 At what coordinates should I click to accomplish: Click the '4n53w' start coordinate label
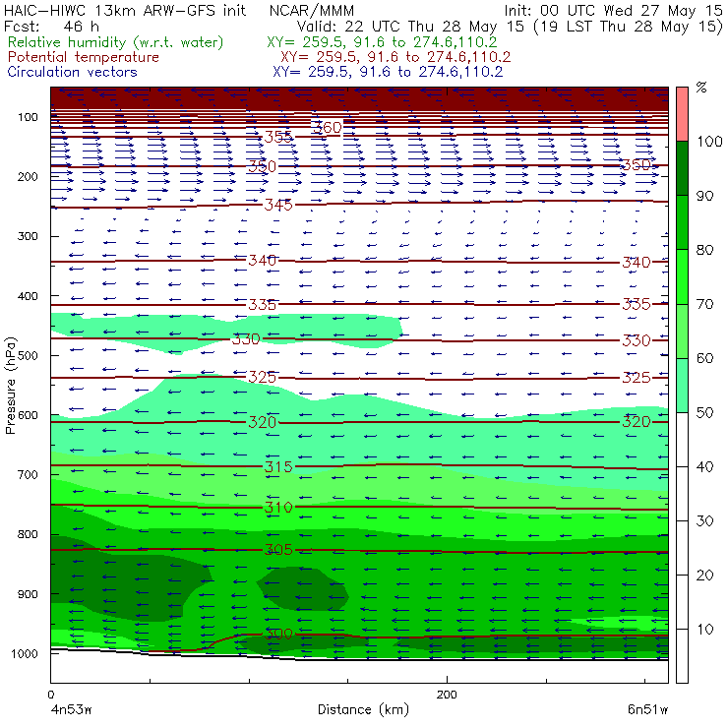[71, 710]
